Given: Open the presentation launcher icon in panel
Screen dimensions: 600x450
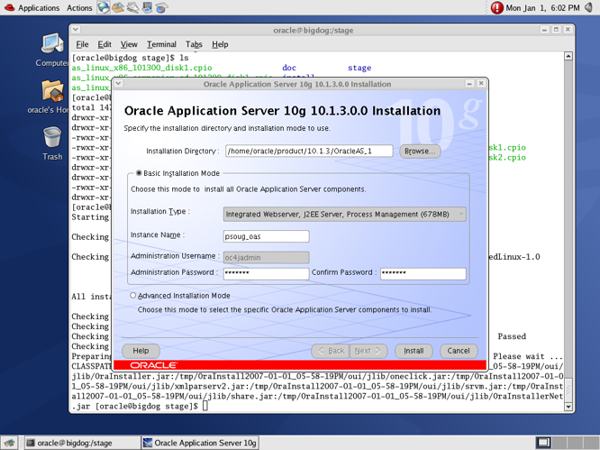Looking at the screenshot, I should tap(147, 7).
